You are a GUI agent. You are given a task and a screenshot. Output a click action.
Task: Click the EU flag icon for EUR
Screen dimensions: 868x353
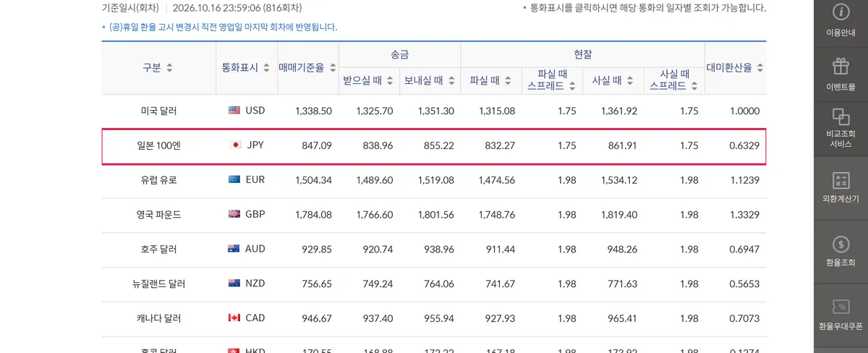tap(234, 180)
